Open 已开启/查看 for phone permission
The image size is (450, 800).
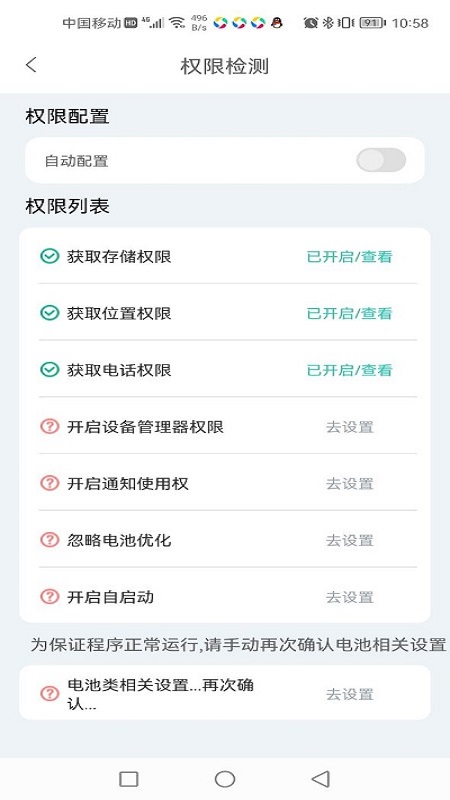point(349,370)
